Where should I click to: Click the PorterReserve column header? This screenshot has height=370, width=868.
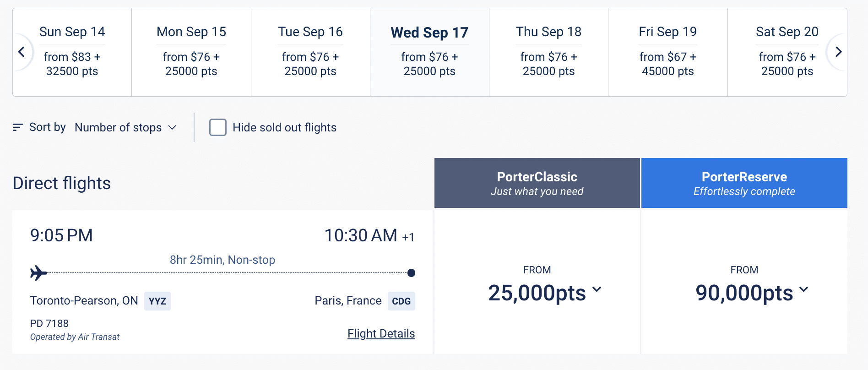click(744, 183)
